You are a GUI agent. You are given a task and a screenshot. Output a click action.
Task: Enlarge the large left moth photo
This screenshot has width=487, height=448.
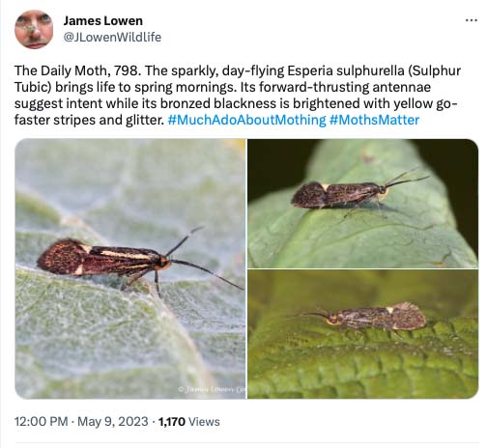pos(130,268)
